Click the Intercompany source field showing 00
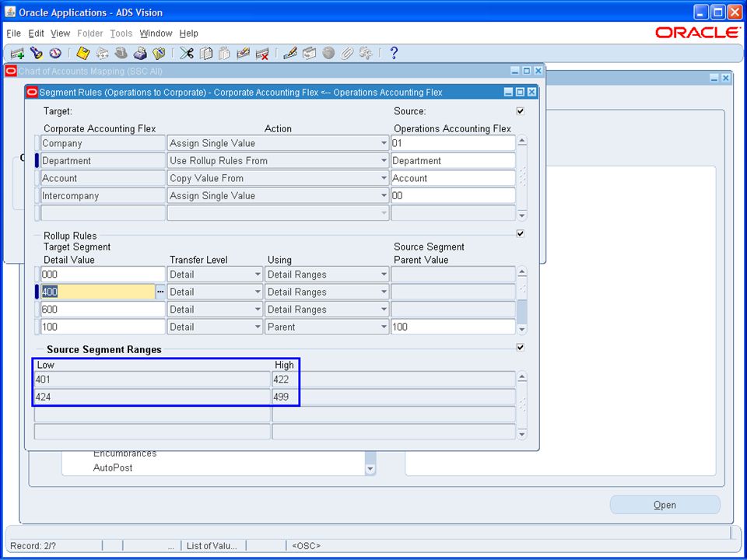Image resolution: width=747 pixels, height=560 pixels. pyautogui.click(x=453, y=196)
